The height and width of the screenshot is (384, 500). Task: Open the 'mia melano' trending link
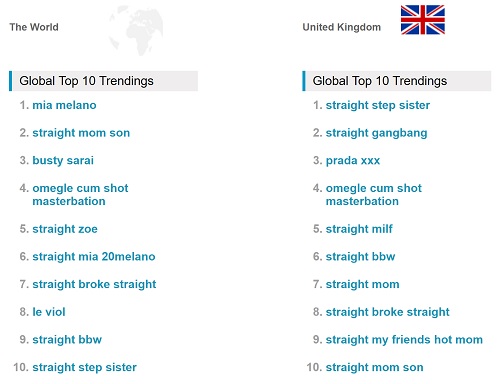point(64,105)
